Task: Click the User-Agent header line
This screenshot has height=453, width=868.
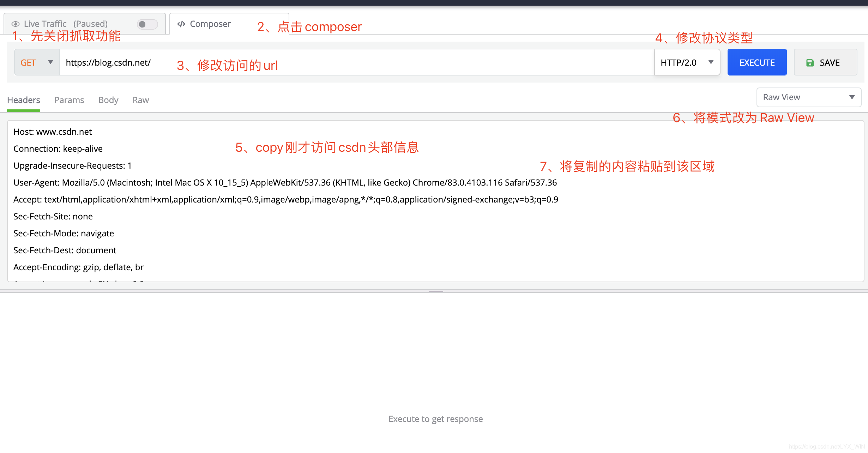Action: pyautogui.click(x=285, y=183)
